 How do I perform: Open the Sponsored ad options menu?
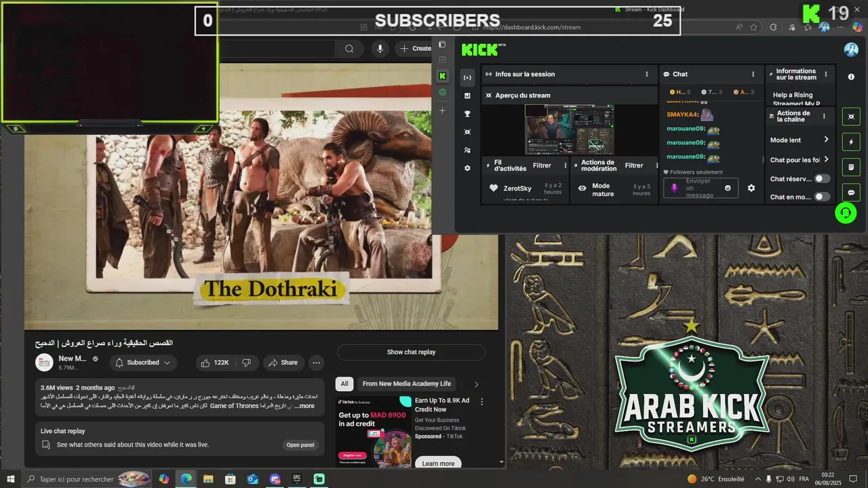pyautogui.click(x=482, y=402)
